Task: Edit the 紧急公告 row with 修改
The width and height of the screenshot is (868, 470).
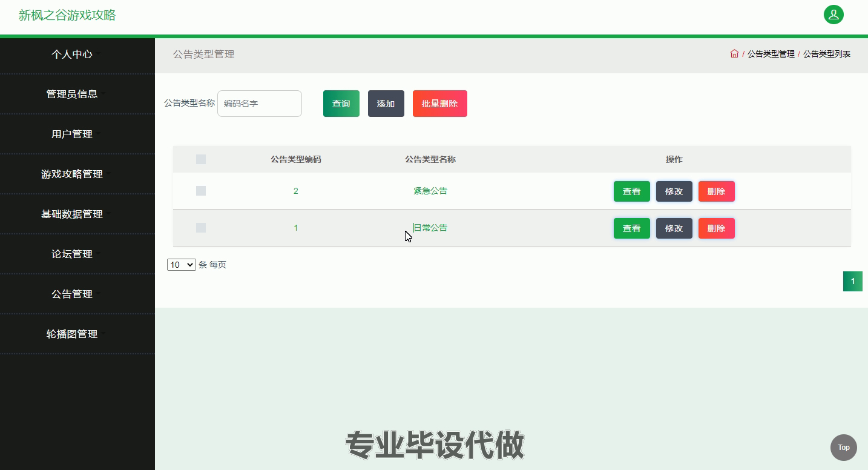Action: (x=674, y=191)
